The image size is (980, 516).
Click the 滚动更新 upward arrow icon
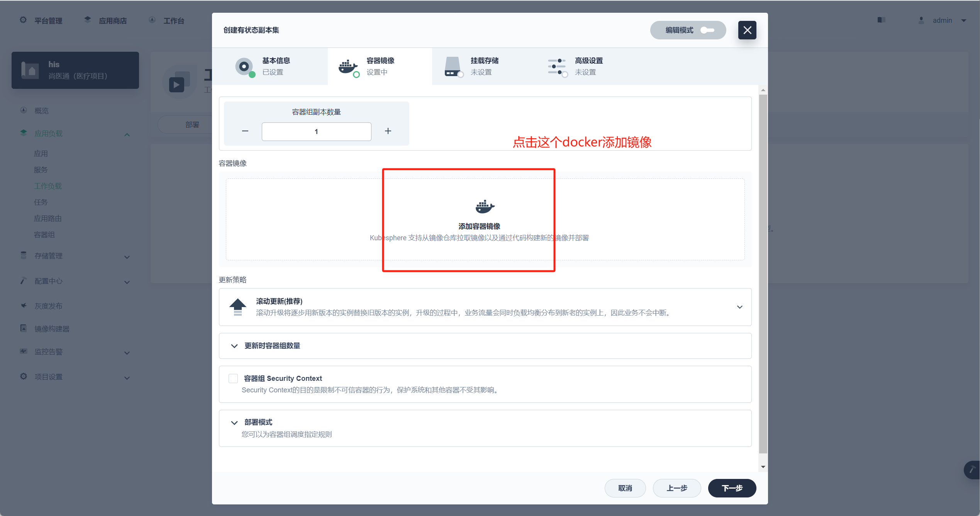click(237, 307)
